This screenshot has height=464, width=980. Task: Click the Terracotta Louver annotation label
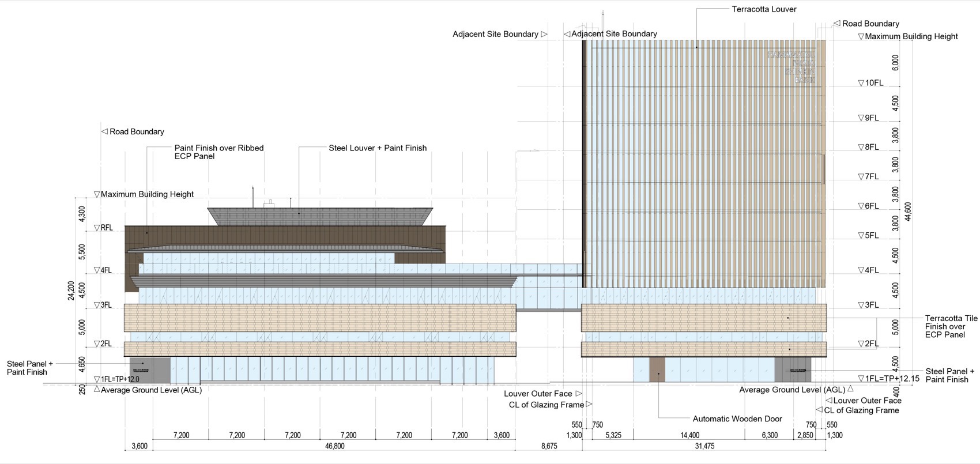coord(764,9)
